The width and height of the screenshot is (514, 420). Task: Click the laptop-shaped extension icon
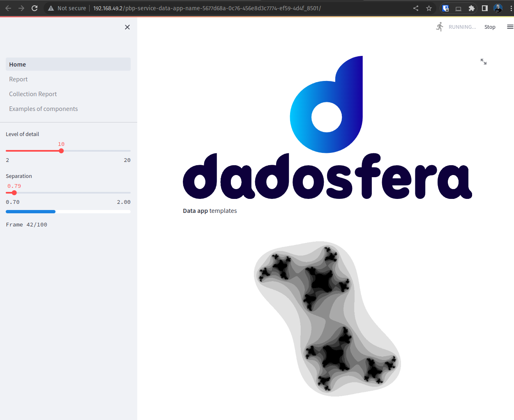click(x=459, y=8)
